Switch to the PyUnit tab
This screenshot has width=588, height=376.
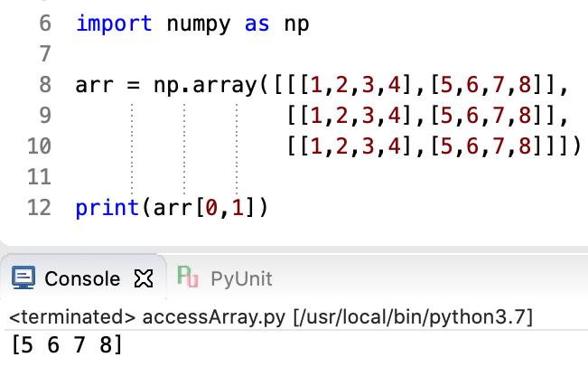[240, 278]
